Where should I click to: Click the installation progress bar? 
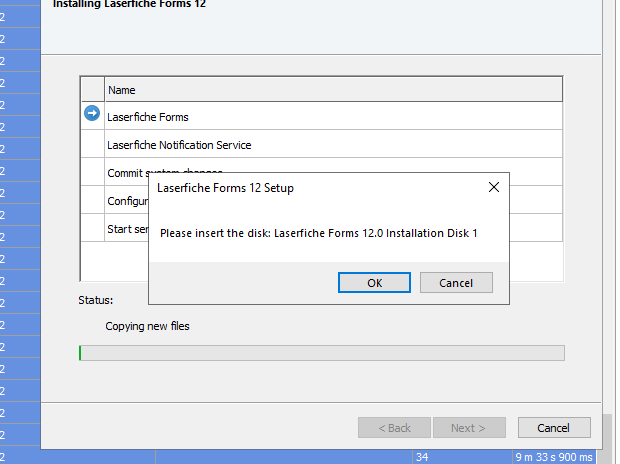[321, 352]
